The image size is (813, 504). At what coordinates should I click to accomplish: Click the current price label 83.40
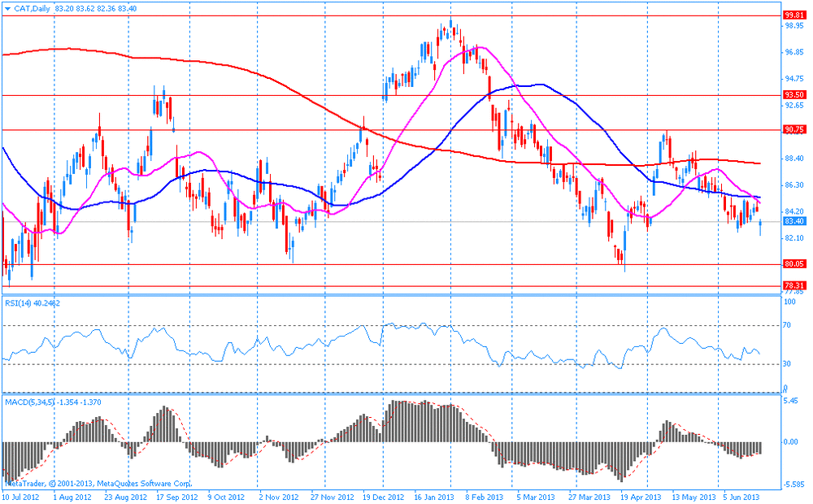coord(794,221)
